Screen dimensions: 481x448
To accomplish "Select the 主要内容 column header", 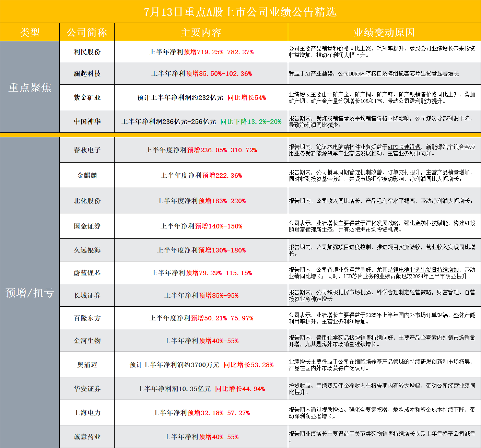I will point(201,32).
